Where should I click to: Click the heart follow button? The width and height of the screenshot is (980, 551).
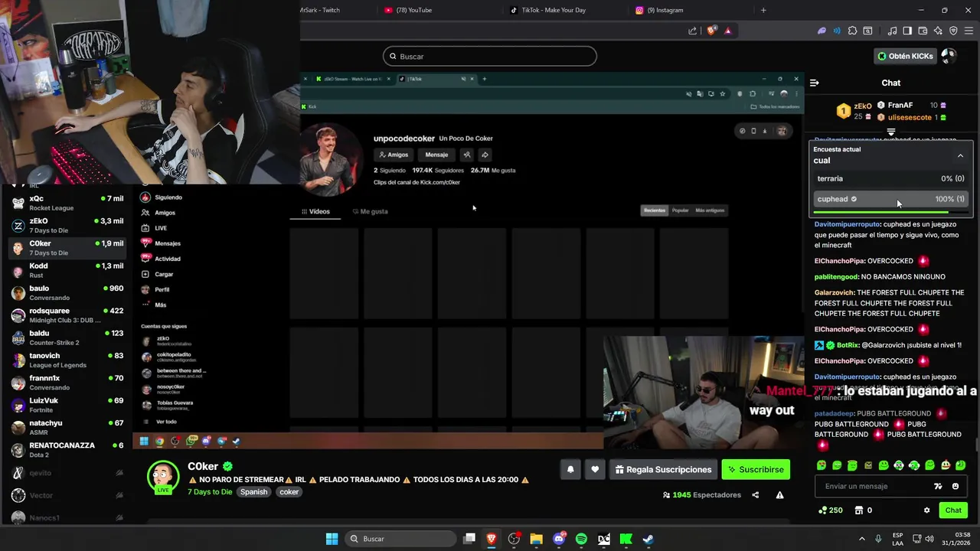[x=595, y=470]
